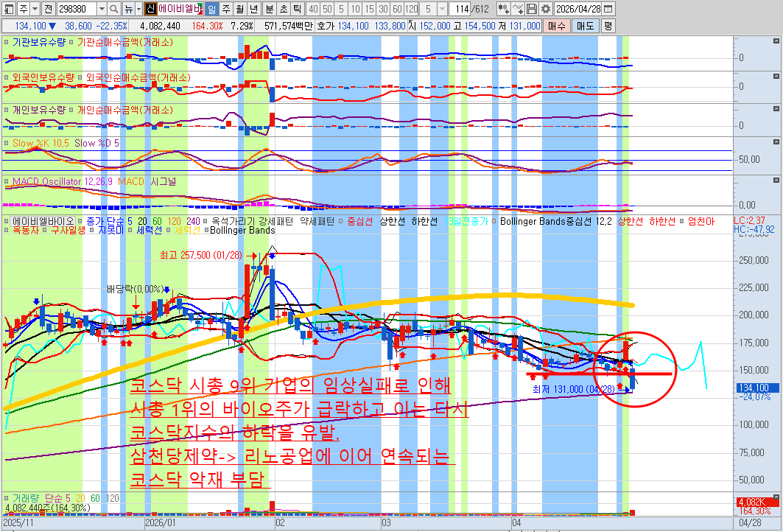
Task: Click the add line indicator icon
Action: tap(519, 9)
